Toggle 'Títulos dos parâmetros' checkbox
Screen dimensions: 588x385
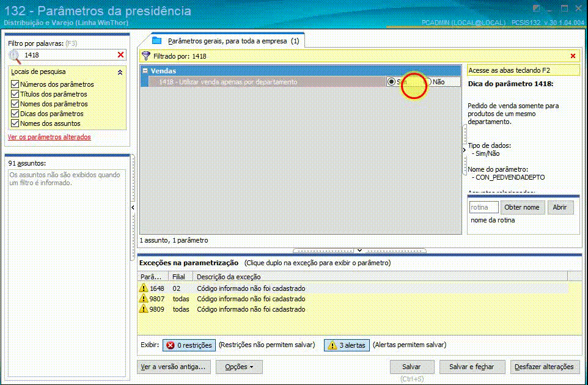[15, 94]
